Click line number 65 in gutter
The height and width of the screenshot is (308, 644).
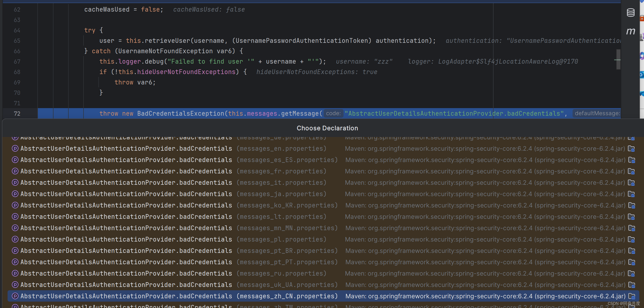17,41
